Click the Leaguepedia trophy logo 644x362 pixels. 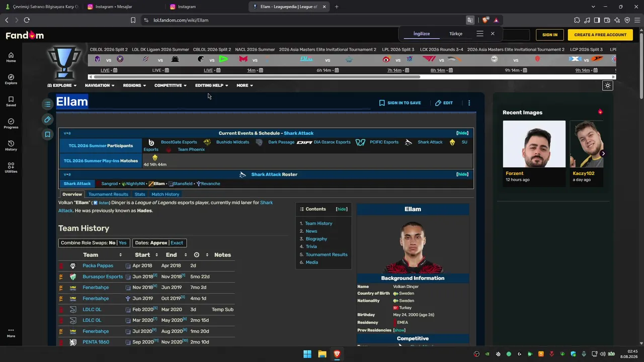[x=64, y=62]
